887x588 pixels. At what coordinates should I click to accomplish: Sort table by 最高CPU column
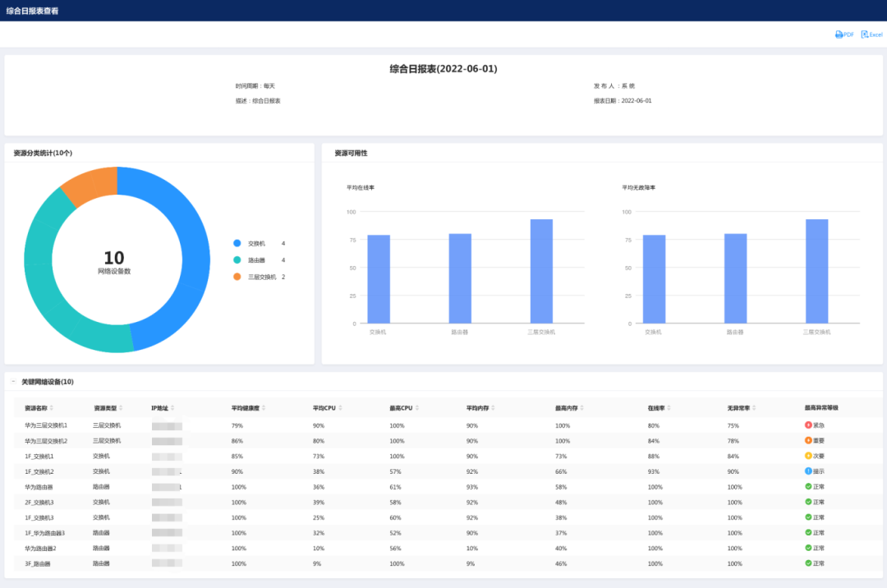click(417, 407)
